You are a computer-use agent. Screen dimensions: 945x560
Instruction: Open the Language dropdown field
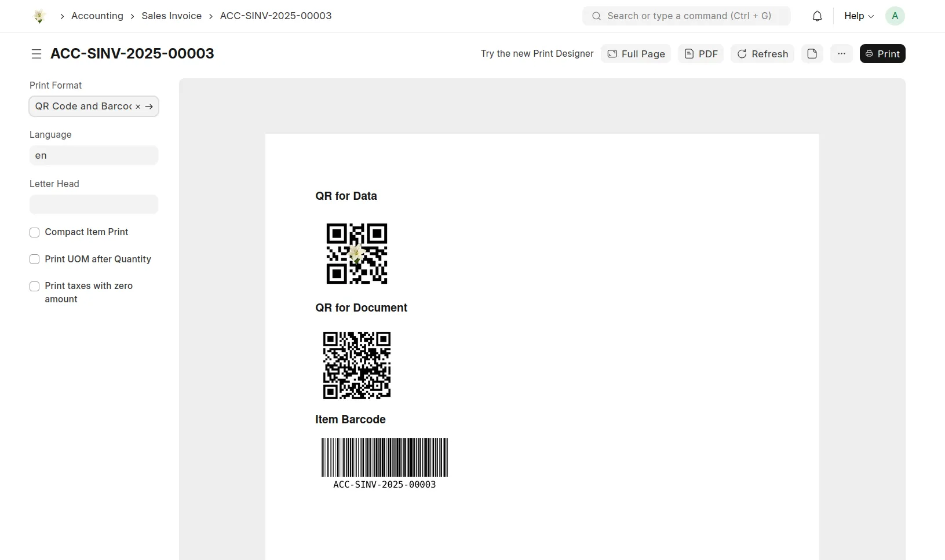pyautogui.click(x=93, y=155)
